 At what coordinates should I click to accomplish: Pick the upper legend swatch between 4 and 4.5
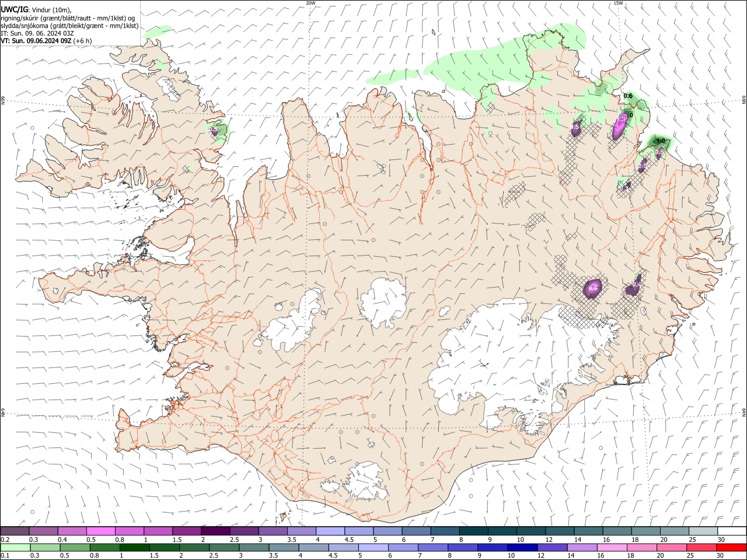click(330, 531)
